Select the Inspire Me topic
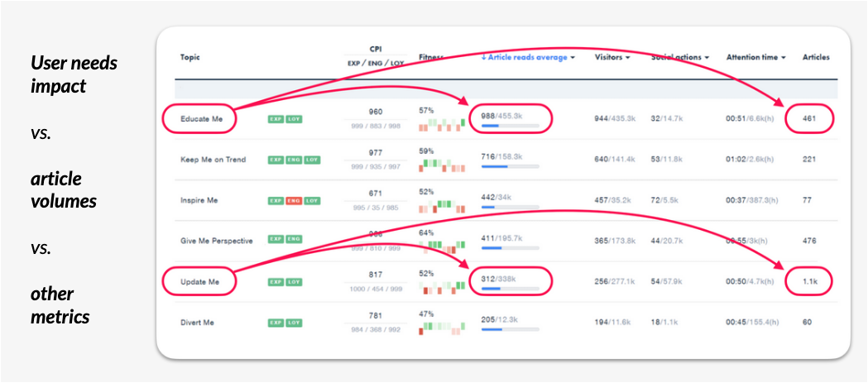 click(199, 200)
